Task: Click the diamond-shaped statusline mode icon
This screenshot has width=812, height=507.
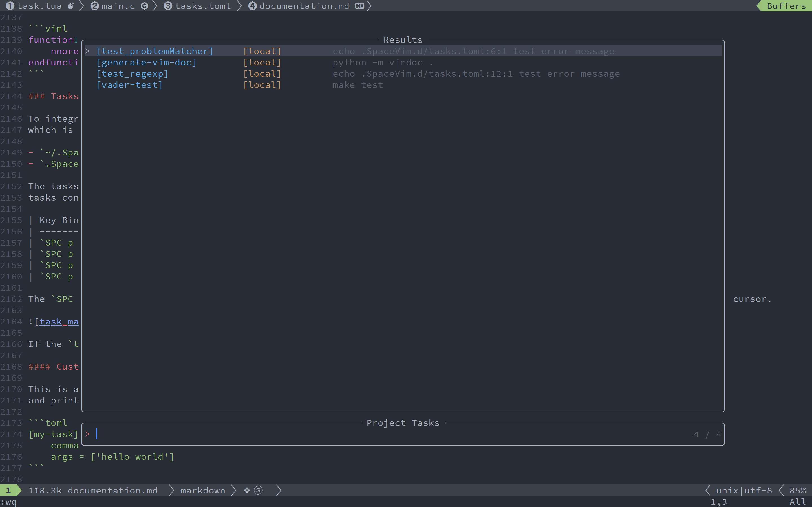Action: 247,490
